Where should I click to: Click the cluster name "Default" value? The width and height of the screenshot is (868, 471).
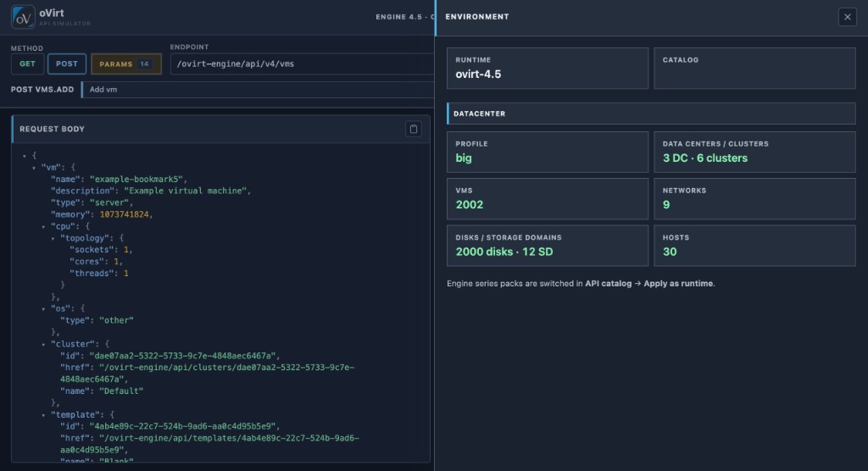click(x=121, y=391)
